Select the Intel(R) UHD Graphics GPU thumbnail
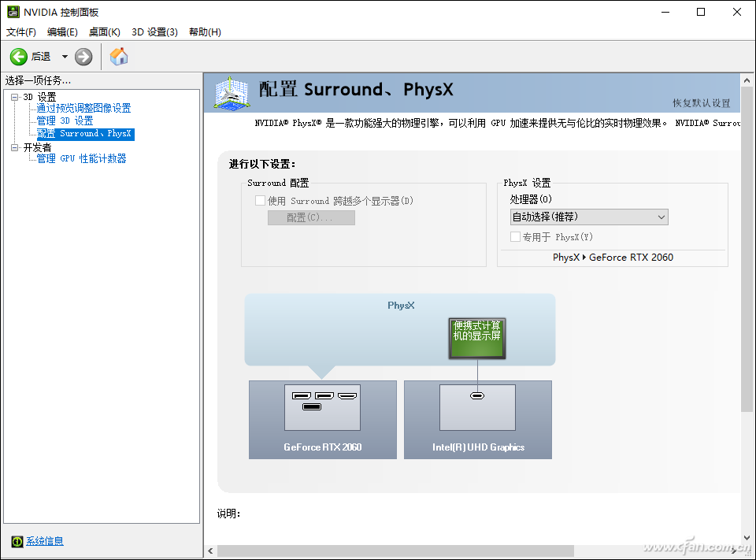The width and height of the screenshot is (756, 560). click(x=476, y=407)
